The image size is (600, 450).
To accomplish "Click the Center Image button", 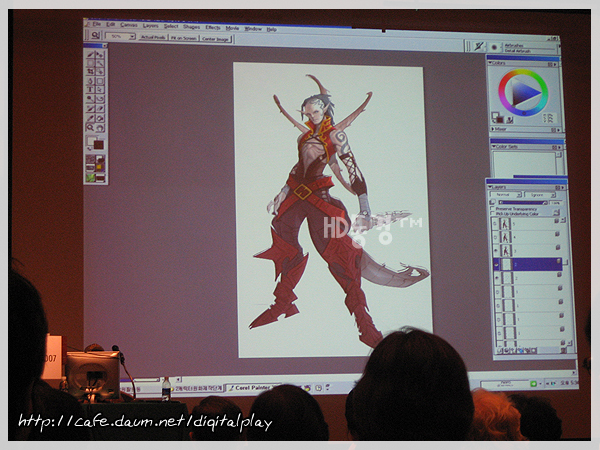I will click(x=215, y=39).
